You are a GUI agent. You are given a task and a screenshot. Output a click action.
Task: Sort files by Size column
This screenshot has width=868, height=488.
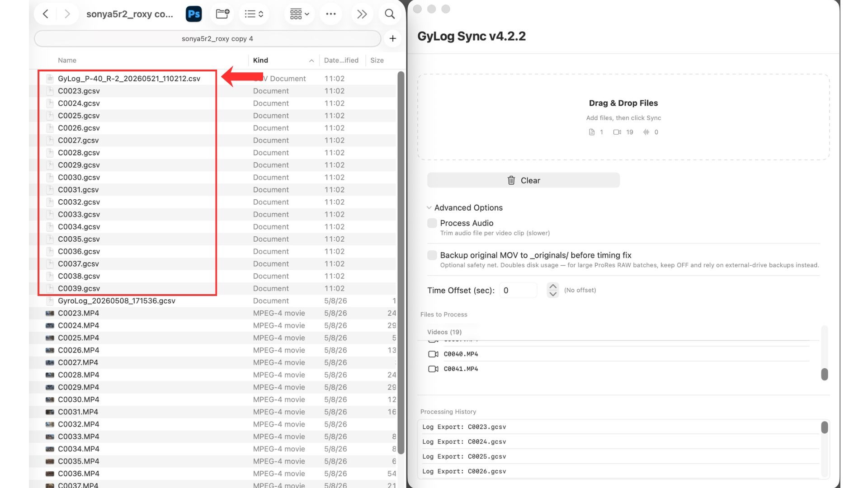pyautogui.click(x=377, y=60)
